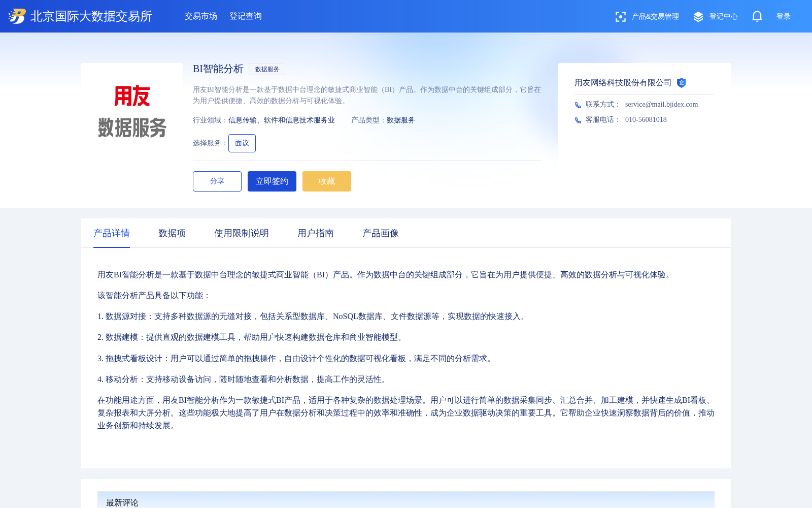Open the 产品画像 tab
This screenshot has height=508, width=812.
pyautogui.click(x=381, y=233)
